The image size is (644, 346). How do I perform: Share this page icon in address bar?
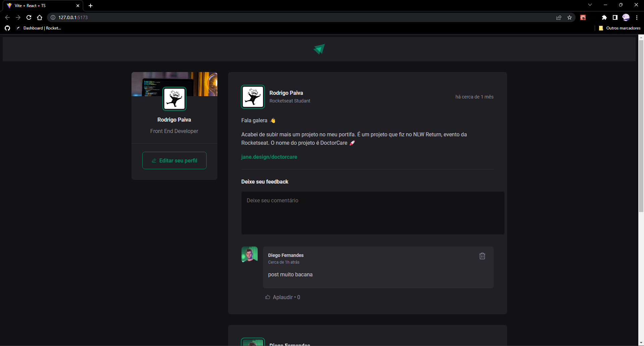559,17
